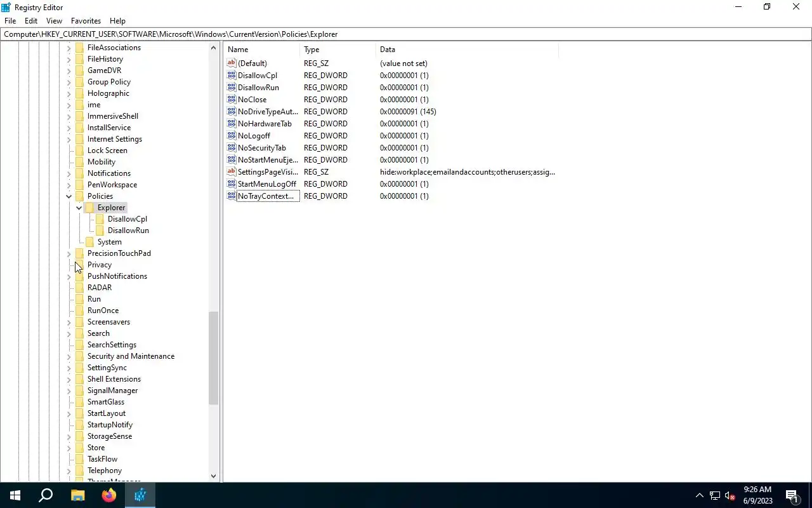Select the Lock Screen tree key
The width and height of the screenshot is (812, 508).
(107, 150)
